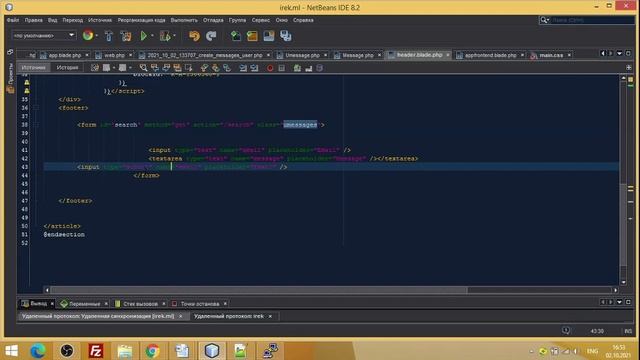Click the synchronize files toolbar icon
The image size is (640, 360).
click(x=286, y=36)
